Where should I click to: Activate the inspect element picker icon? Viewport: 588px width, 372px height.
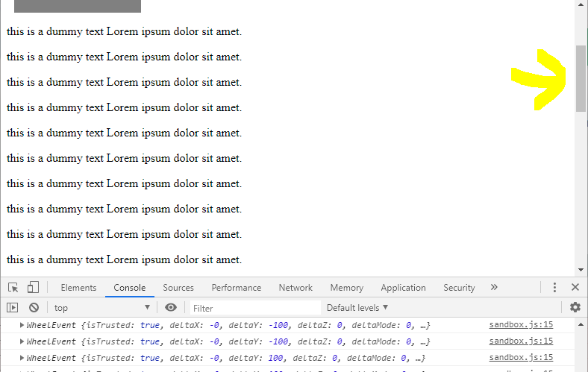tap(13, 288)
